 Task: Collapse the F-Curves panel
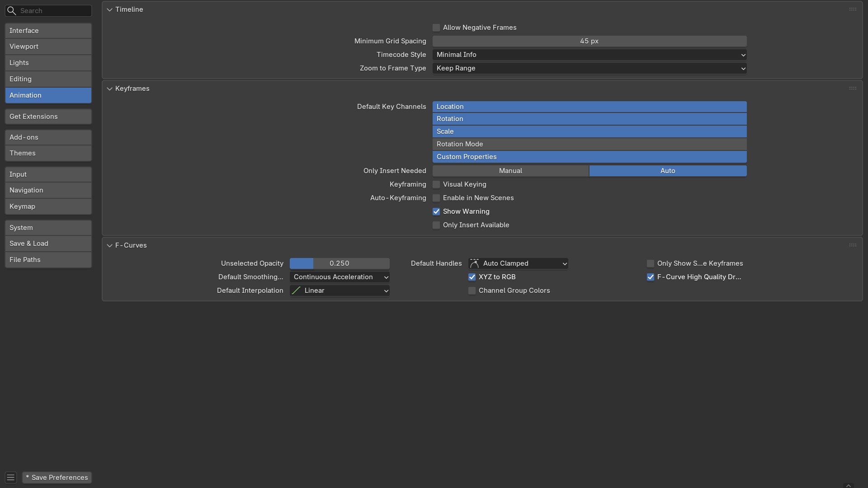(109, 245)
